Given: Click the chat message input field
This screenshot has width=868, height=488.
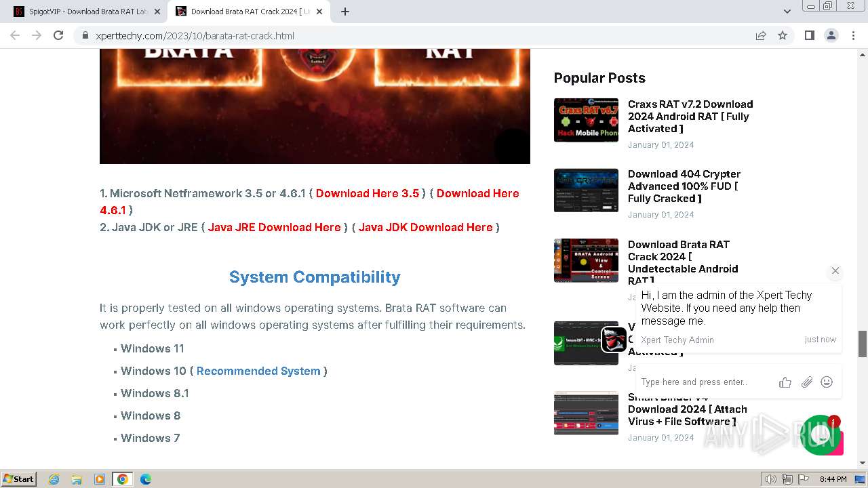Looking at the screenshot, I should 705,382.
